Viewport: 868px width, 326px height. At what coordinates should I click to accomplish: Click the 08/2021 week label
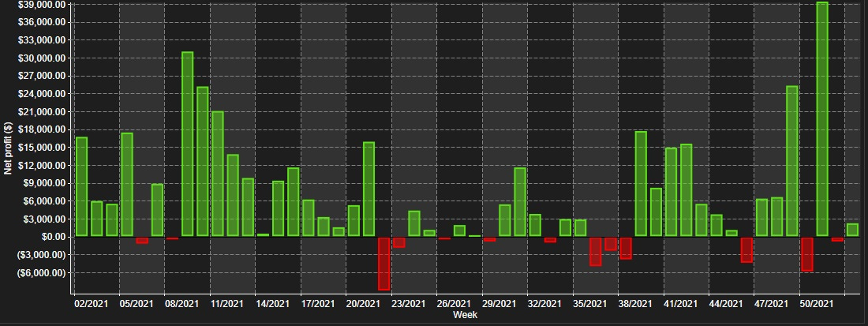click(x=182, y=304)
